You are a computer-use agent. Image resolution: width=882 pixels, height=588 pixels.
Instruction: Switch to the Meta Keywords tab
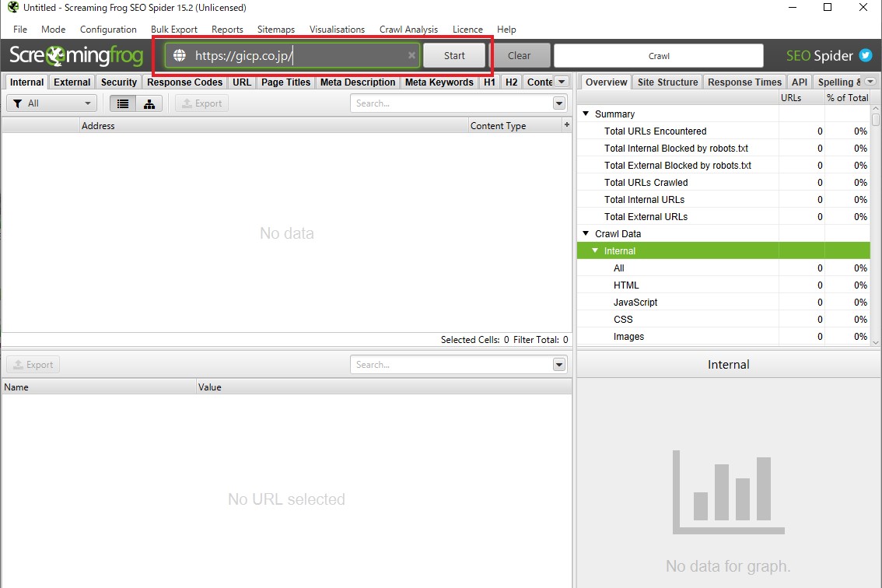tap(439, 82)
